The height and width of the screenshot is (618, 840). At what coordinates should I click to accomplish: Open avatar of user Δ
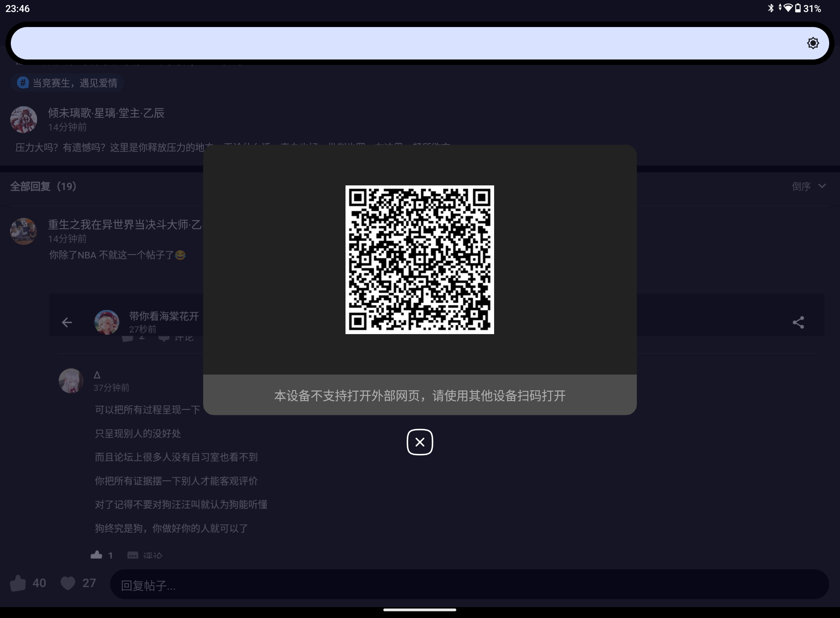tap(71, 381)
